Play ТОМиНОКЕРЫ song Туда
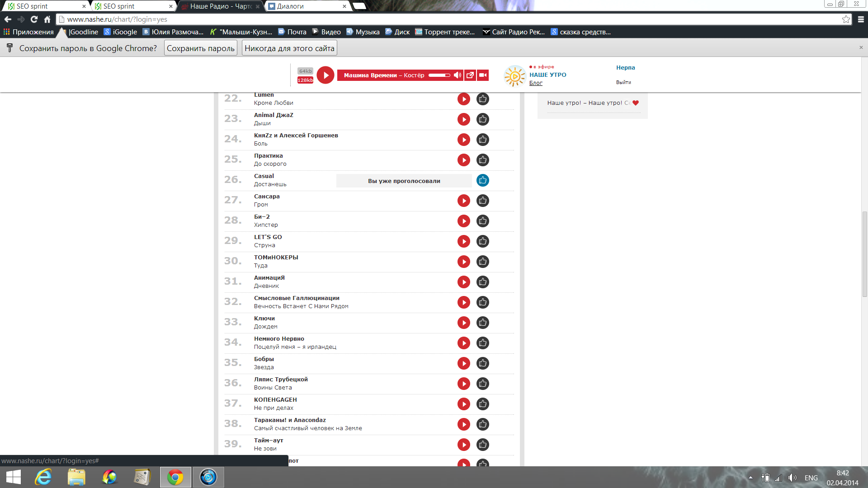 click(x=463, y=262)
